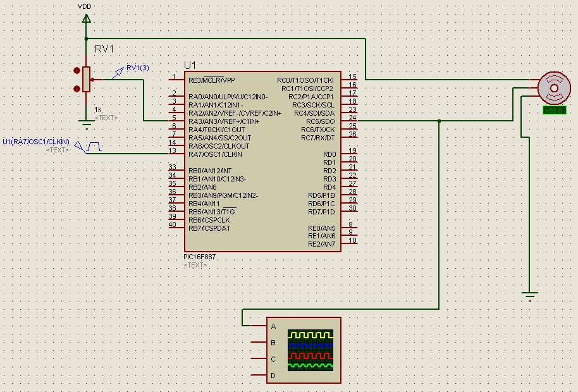Viewport: 578px width, 392px height.
Task: Click the clock generator pulse symbol
Action: click(92, 147)
